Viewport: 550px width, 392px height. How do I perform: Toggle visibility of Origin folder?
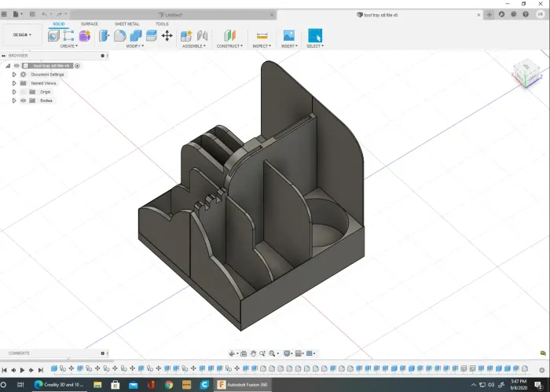(23, 92)
